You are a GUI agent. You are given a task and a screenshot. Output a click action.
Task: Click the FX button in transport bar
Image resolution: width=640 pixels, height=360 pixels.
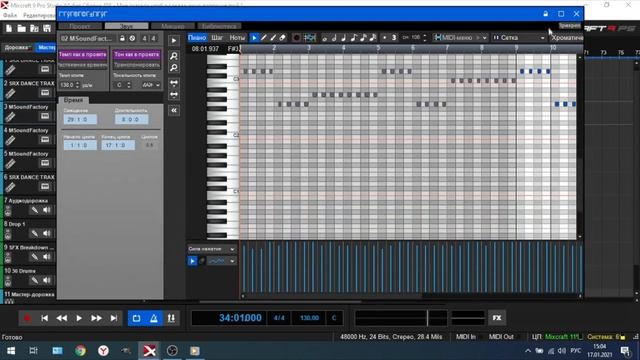[x=497, y=318]
